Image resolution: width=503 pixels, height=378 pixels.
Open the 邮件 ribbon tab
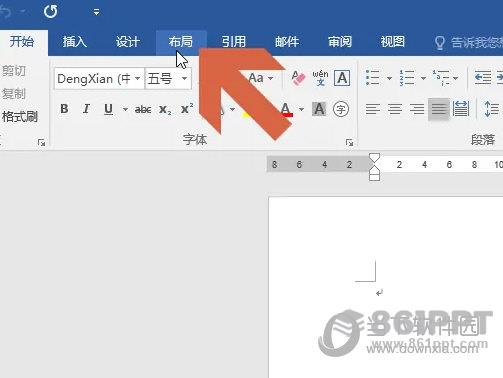tap(287, 42)
